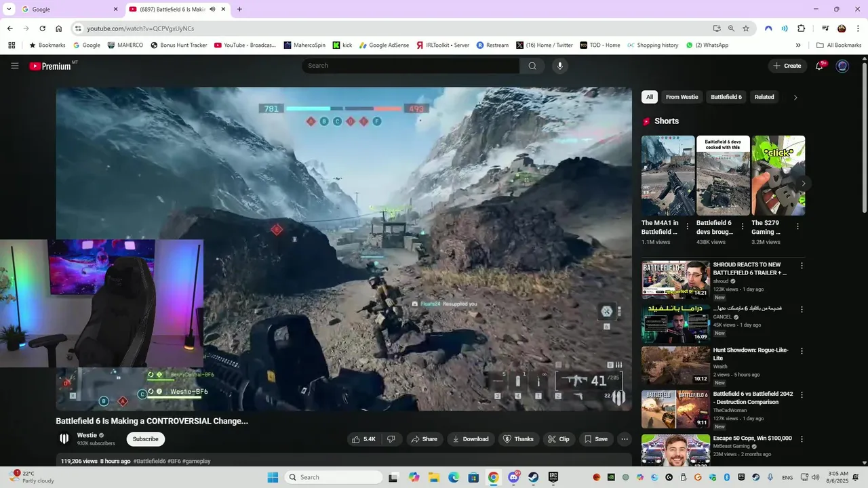Like the video with thumbs up
Viewport: 868px width, 488px height.
pyautogui.click(x=363, y=439)
